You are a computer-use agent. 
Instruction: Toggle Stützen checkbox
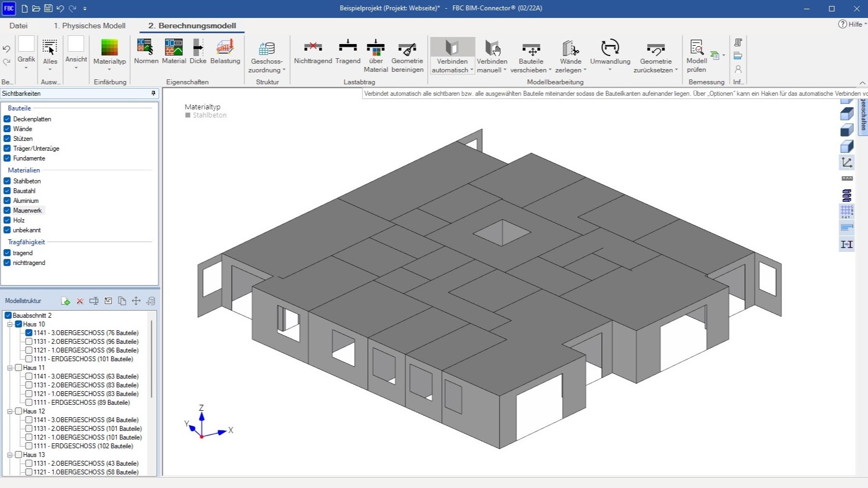7,138
